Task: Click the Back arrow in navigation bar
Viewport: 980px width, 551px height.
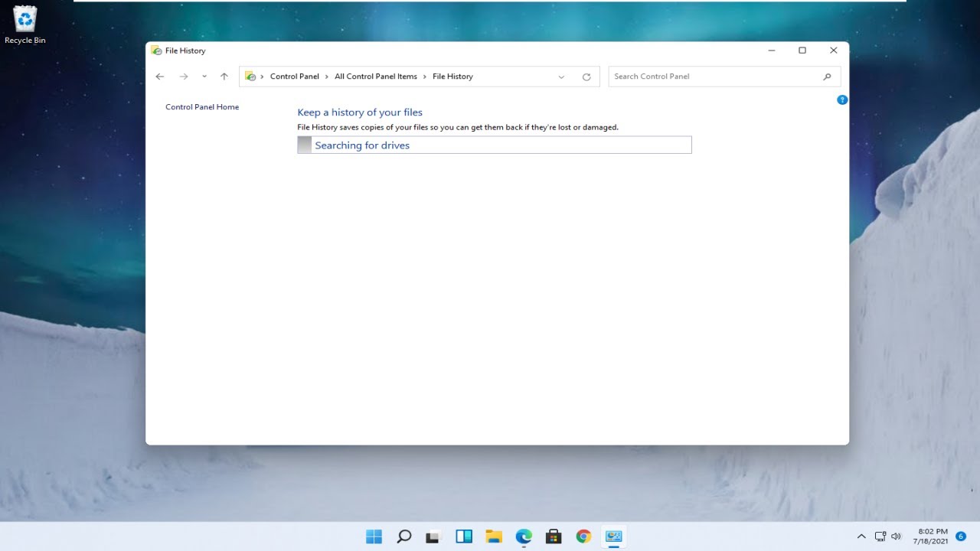Action: tap(159, 77)
